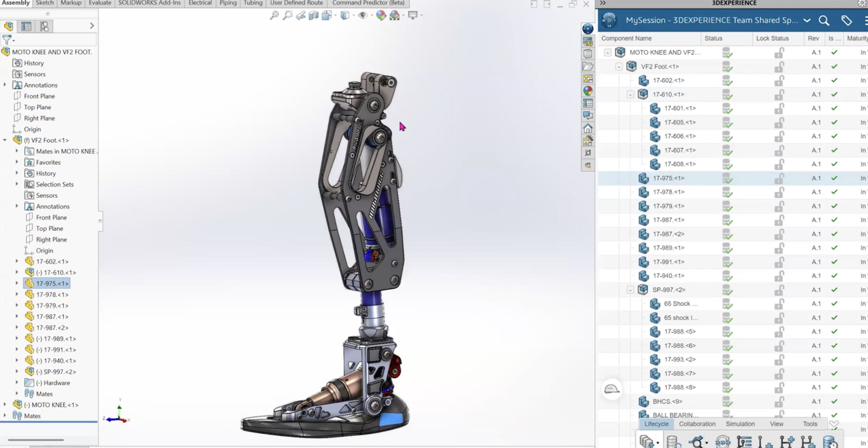Open the MySession dropdown chevron
Screen dimensions: 868x448
807,21
